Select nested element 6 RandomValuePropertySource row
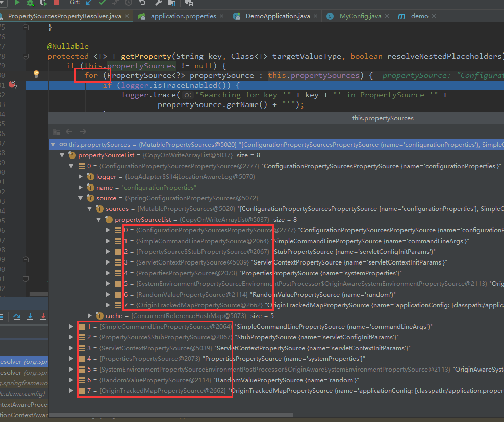The image size is (504, 422). [x=276, y=295]
